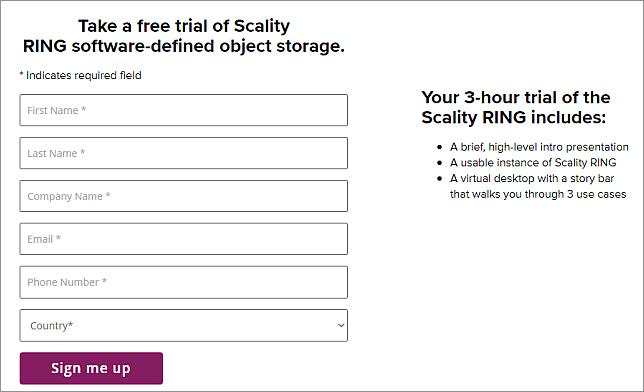Click the 'Scality RING includes:' heading line
This screenshot has width=644, height=392.
(x=514, y=117)
